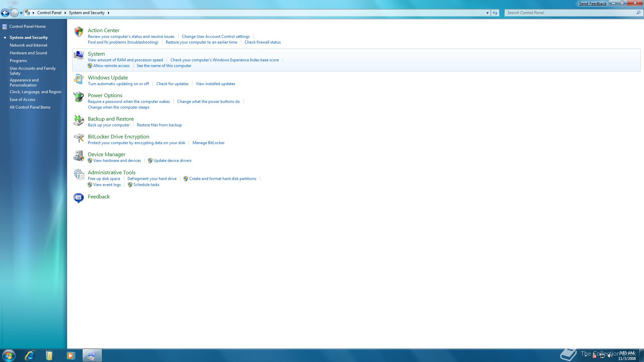644x362 pixels.
Task: Click Manage BitLocker link
Action: 208,143
